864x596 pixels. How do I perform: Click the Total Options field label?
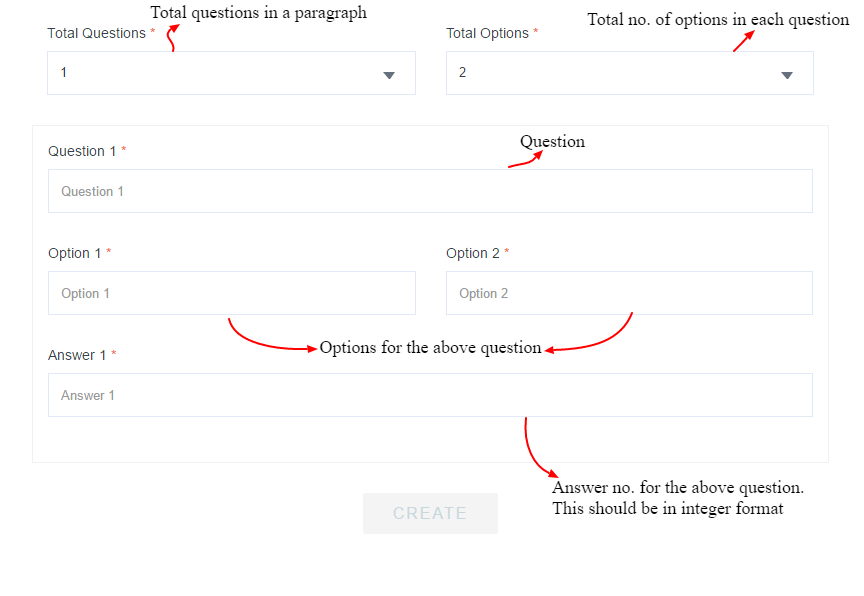487,33
